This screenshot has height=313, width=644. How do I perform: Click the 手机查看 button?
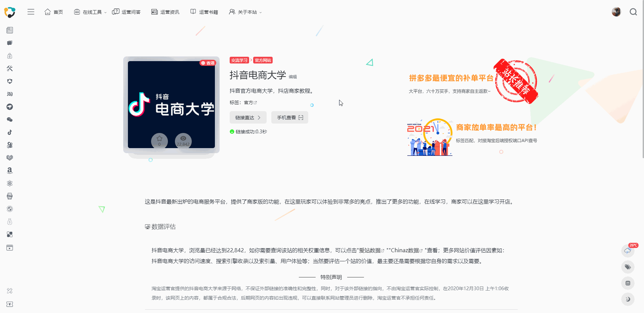290,118
